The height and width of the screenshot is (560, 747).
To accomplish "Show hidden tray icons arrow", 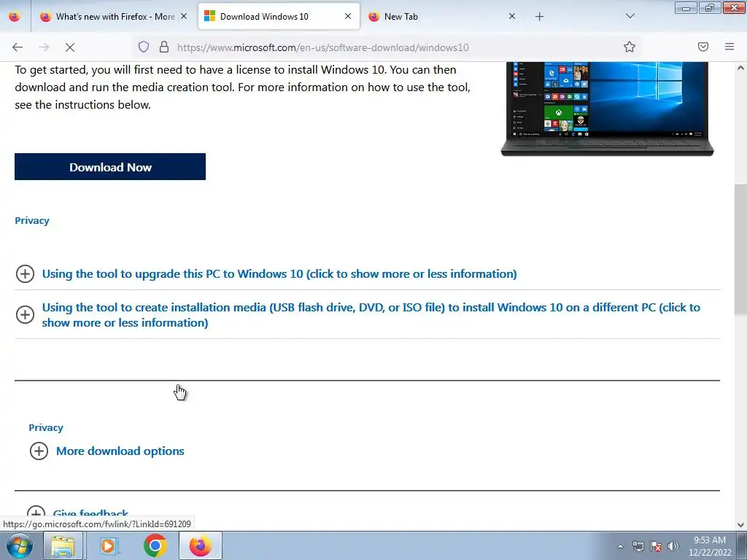I will coord(620,546).
